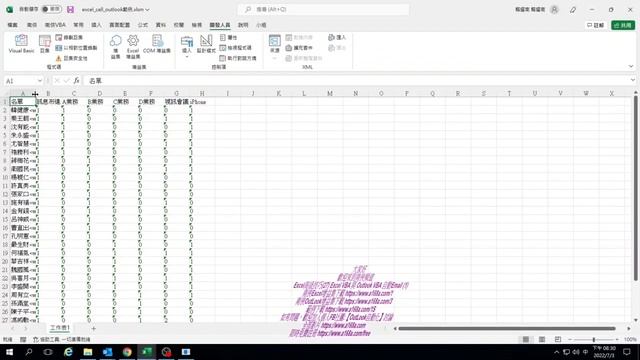The image size is (640, 360).
Task: Open the Add-ins (增益集) store button
Action: [116, 47]
